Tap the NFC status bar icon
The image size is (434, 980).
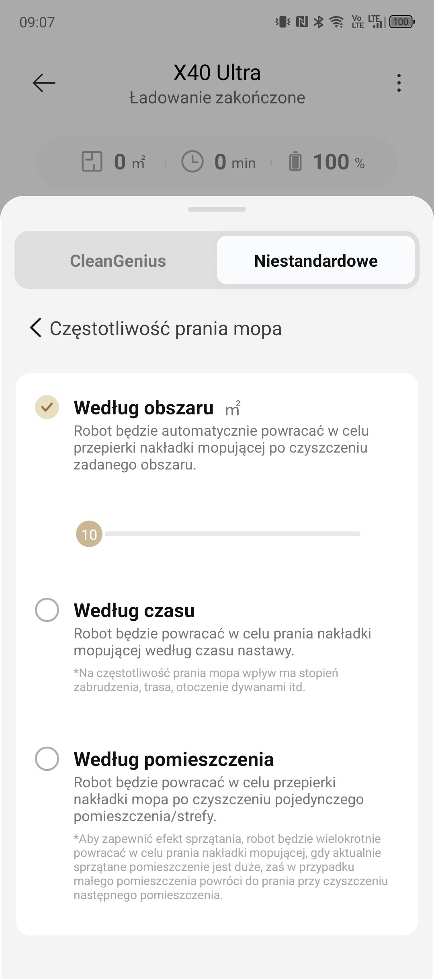pyautogui.click(x=302, y=22)
